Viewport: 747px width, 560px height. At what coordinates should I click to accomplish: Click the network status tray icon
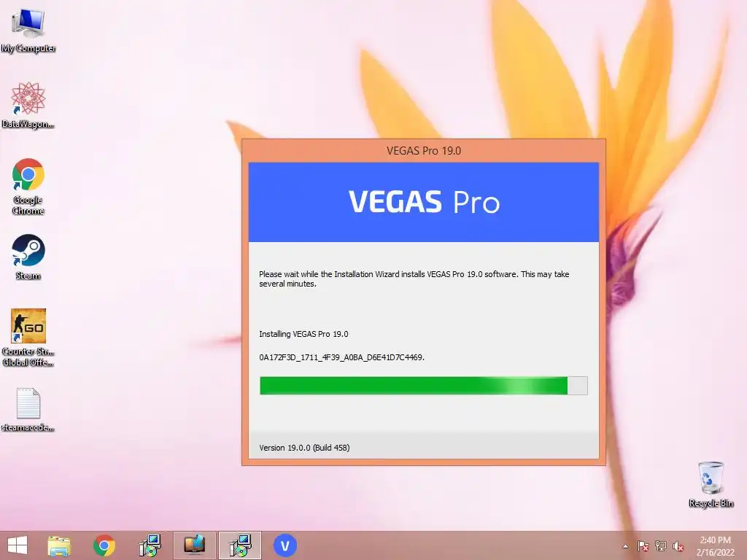coord(661,546)
